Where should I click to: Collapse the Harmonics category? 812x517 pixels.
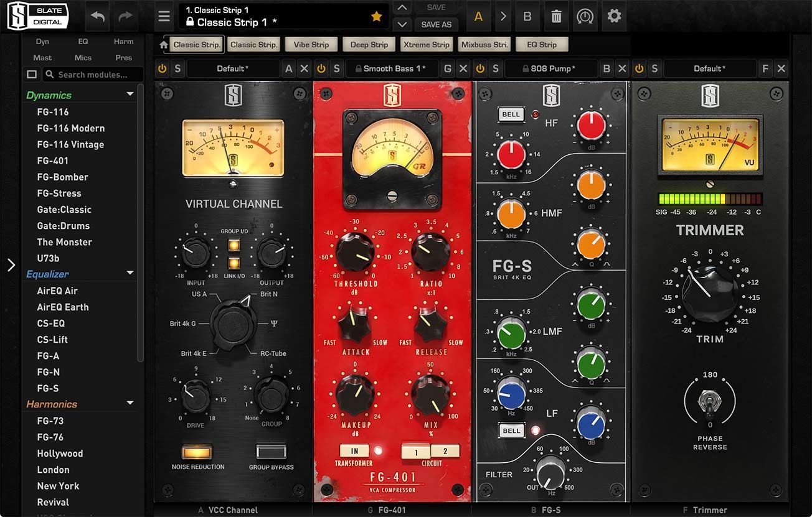tap(130, 403)
